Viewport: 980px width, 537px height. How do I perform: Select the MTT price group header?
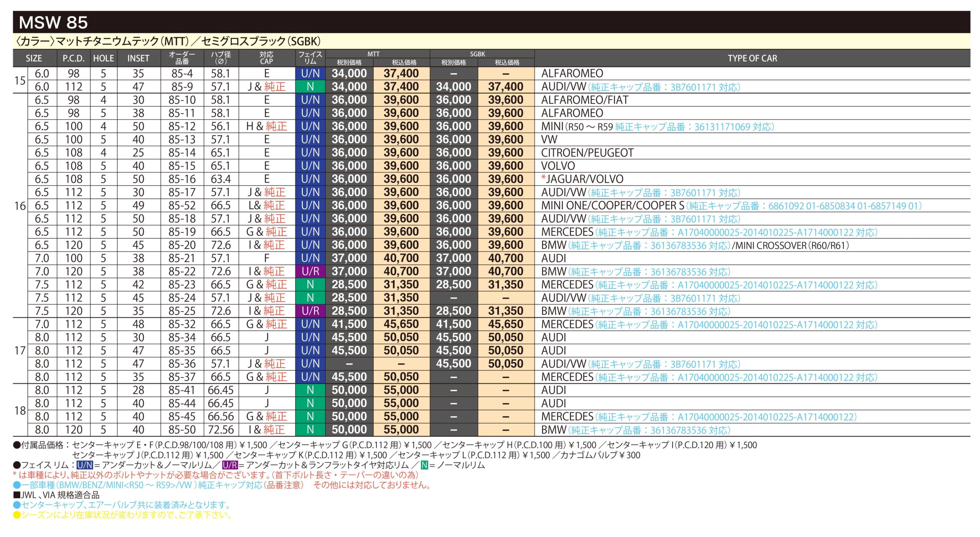click(x=373, y=54)
